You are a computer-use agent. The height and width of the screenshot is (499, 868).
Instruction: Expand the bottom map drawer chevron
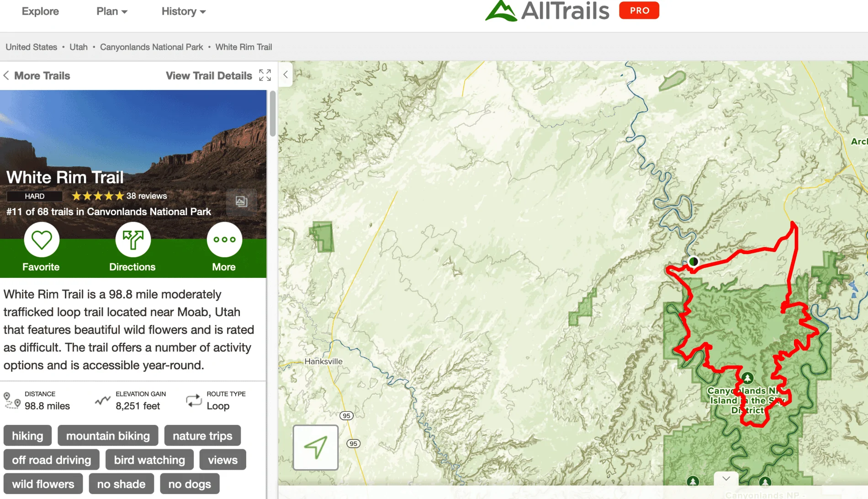click(x=726, y=478)
